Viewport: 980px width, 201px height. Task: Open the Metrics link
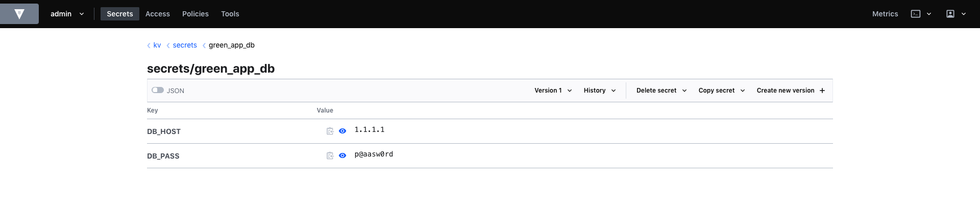coord(885,14)
